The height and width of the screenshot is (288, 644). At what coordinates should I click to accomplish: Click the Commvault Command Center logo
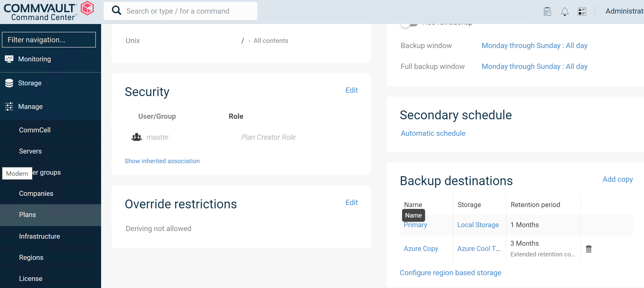tap(49, 11)
